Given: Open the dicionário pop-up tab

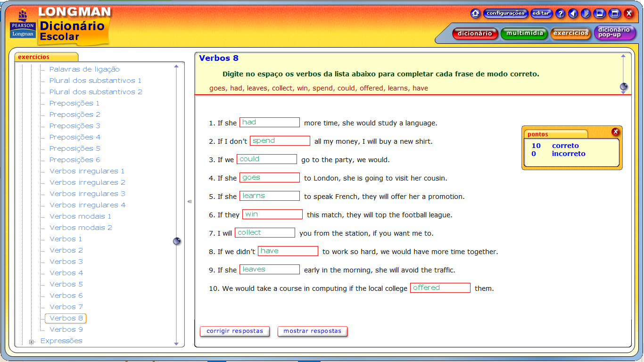Looking at the screenshot, I should click(x=614, y=33).
